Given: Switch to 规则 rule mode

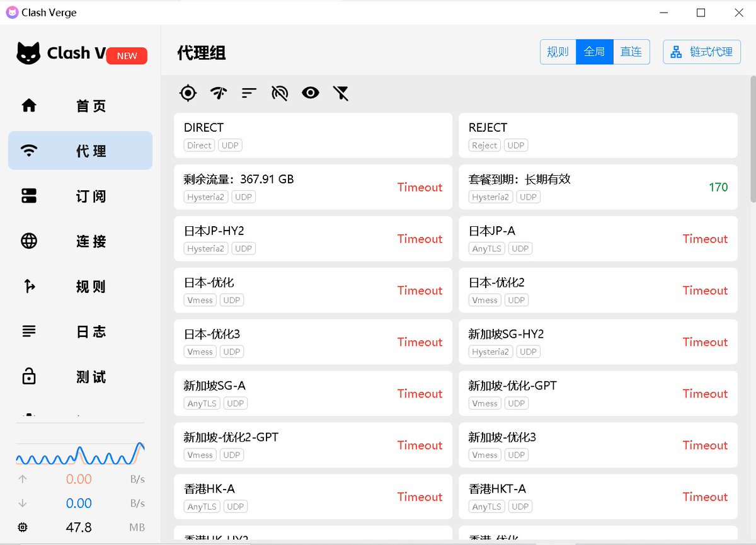Looking at the screenshot, I should 558,52.
